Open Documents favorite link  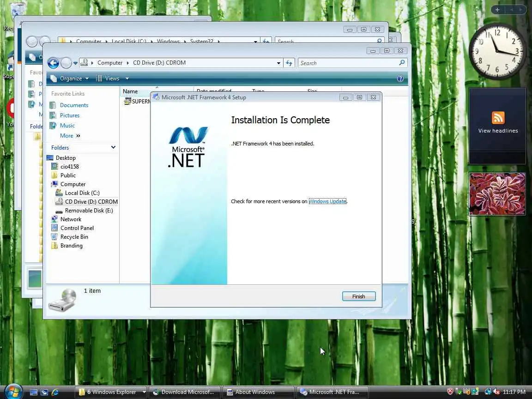74,105
